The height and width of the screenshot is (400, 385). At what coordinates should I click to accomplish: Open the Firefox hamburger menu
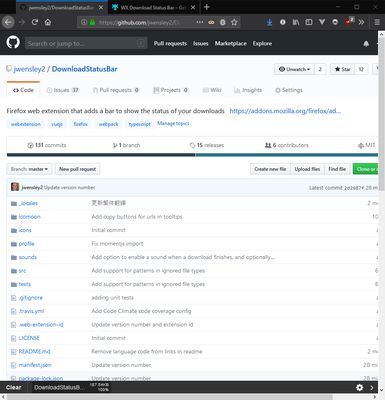point(377,22)
